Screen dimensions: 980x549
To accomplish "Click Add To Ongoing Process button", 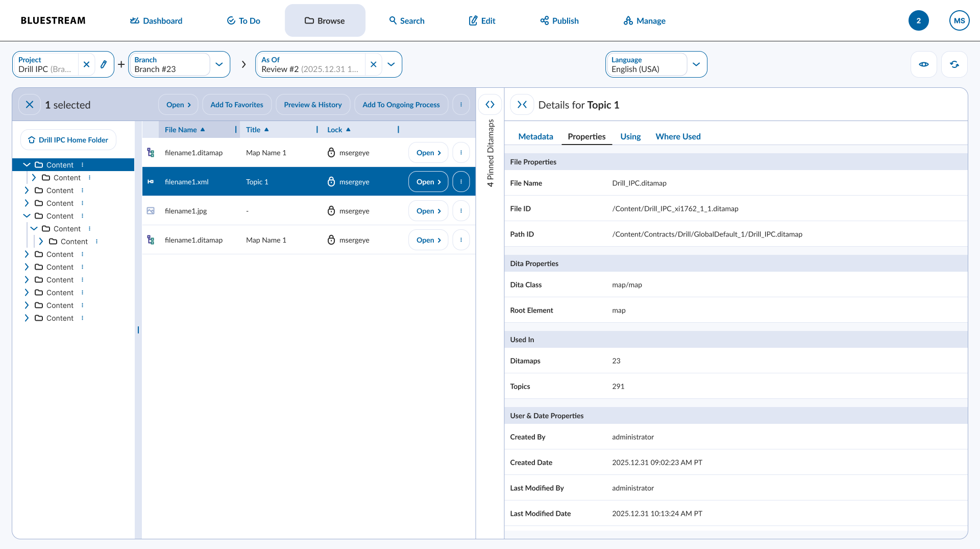I will 401,105.
